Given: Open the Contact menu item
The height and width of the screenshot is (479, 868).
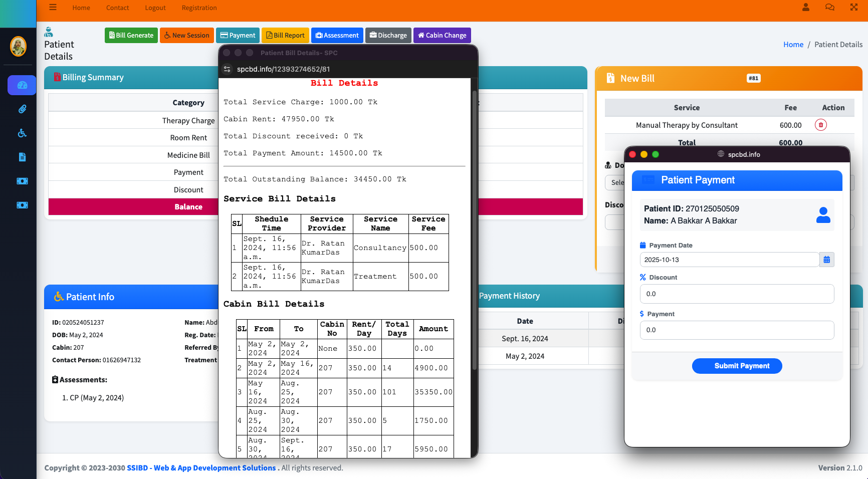Looking at the screenshot, I should 117,8.
